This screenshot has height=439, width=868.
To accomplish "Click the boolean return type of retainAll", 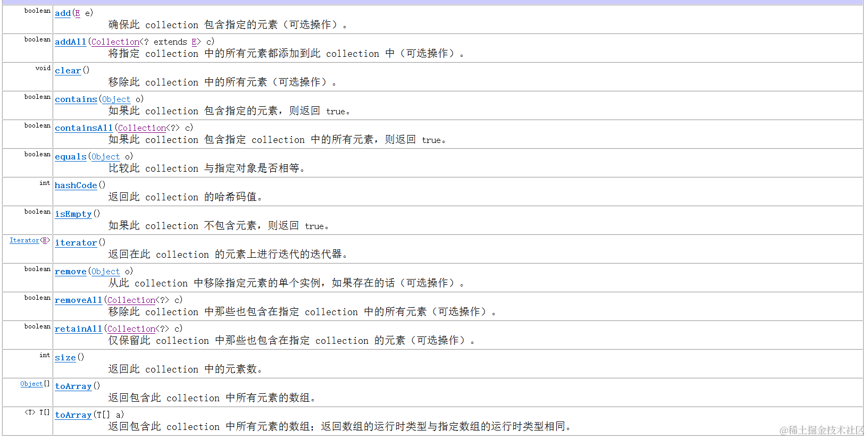I will click(x=37, y=326).
